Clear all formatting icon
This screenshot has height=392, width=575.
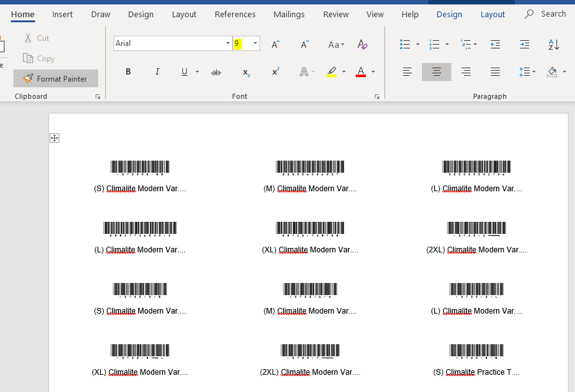pyautogui.click(x=363, y=44)
